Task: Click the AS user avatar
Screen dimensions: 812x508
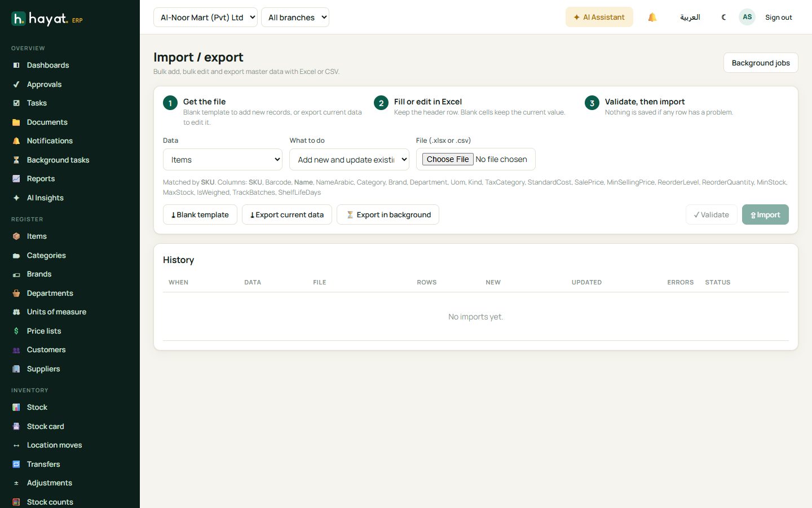Action: click(x=747, y=17)
